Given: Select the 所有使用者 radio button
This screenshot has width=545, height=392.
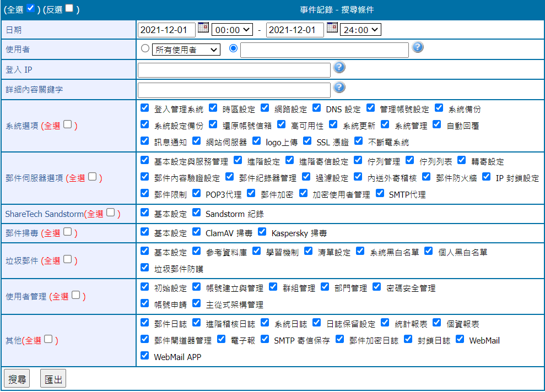Looking at the screenshot, I should point(145,48).
